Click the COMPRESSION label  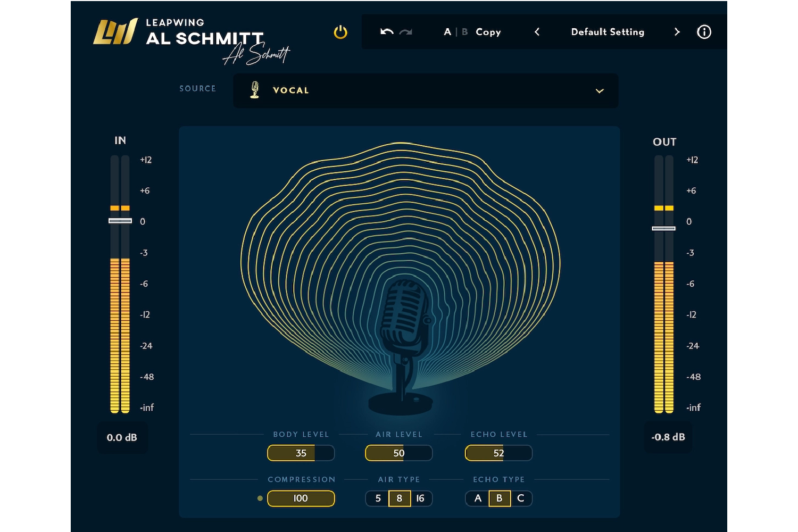point(302,480)
